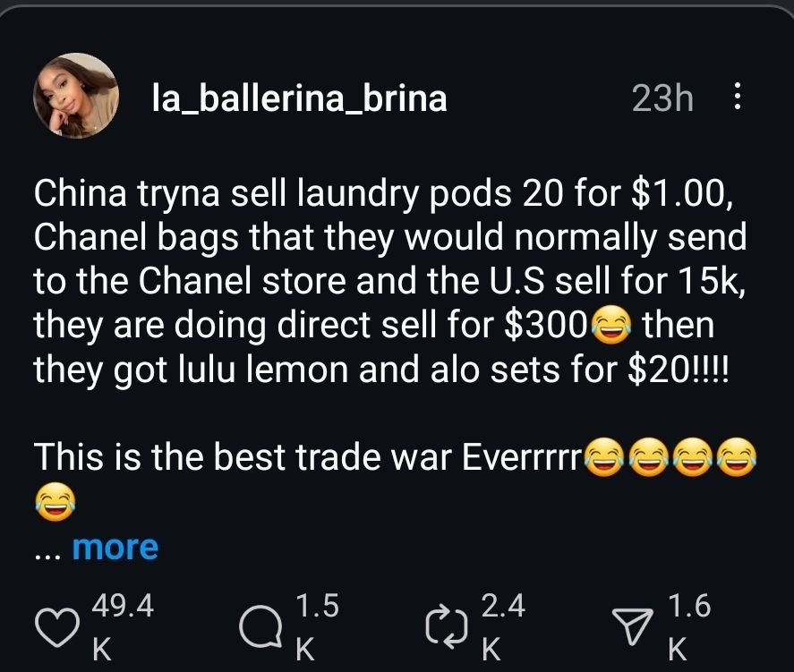This screenshot has height=672, width=794.
Task: Expand the post with the 'more' link
Action: pos(115,547)
